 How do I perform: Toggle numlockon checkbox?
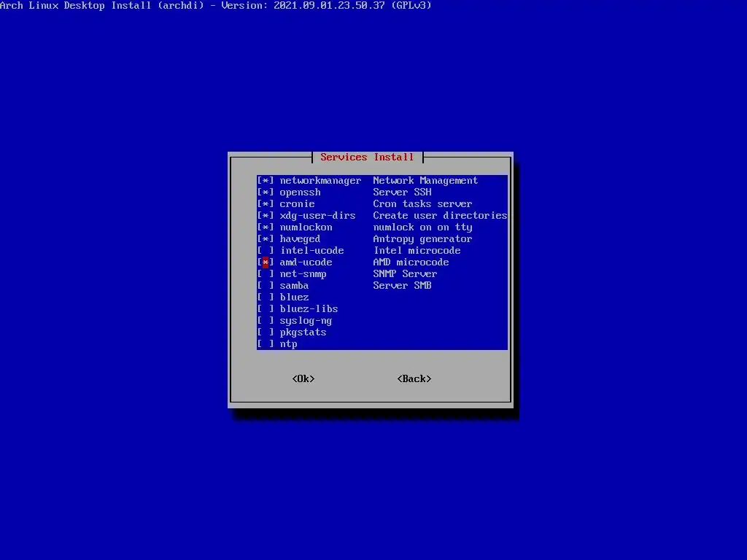coord(266,227)
